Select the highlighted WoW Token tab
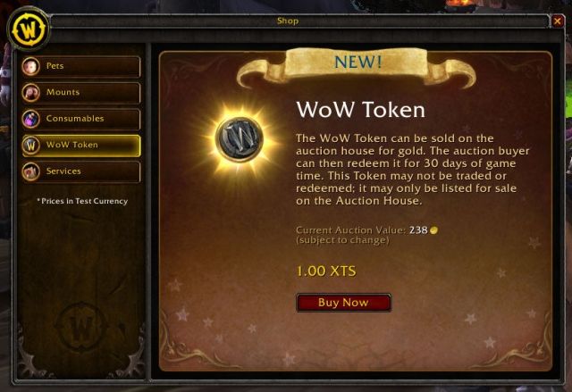Screen dimensions: 572x392 [80, 146]
